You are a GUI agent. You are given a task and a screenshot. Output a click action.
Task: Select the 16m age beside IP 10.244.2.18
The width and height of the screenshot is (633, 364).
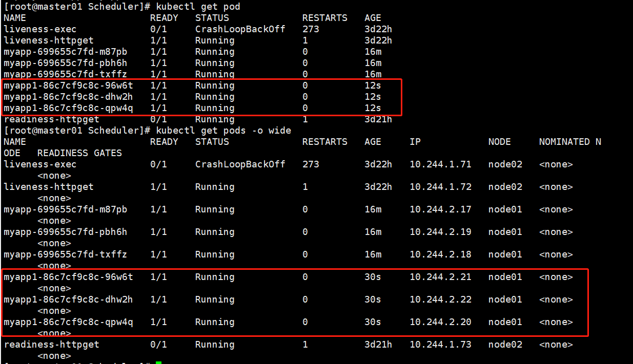[x=373, y=254]
